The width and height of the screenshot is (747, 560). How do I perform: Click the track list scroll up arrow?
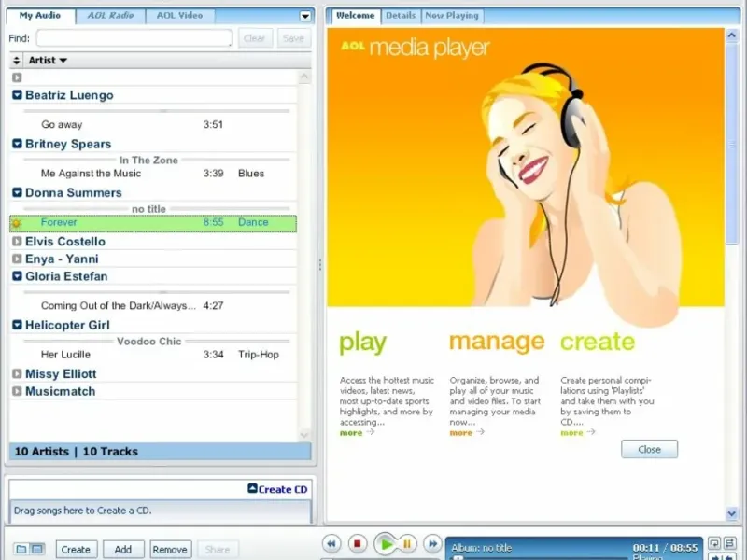(x=304, y=77)
